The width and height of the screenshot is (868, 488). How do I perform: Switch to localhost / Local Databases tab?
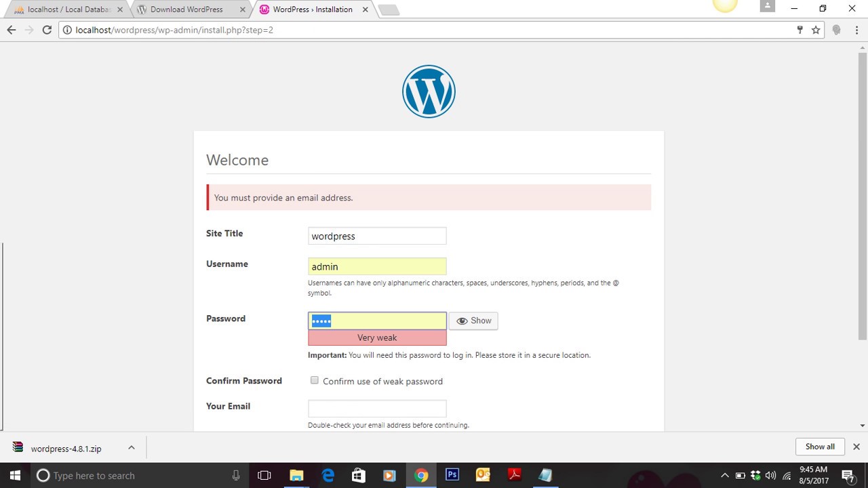tap(68, 9)
